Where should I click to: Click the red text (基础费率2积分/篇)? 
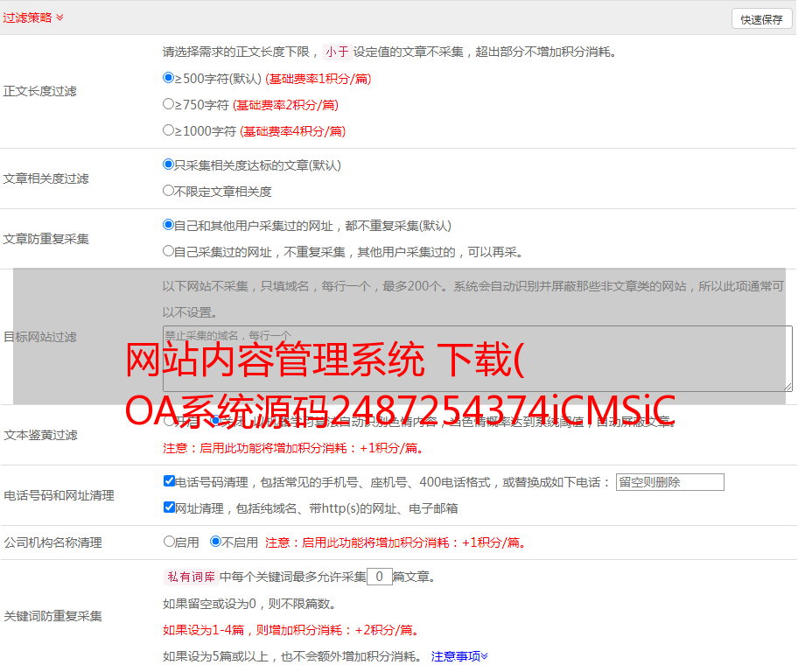pos(285,105)
